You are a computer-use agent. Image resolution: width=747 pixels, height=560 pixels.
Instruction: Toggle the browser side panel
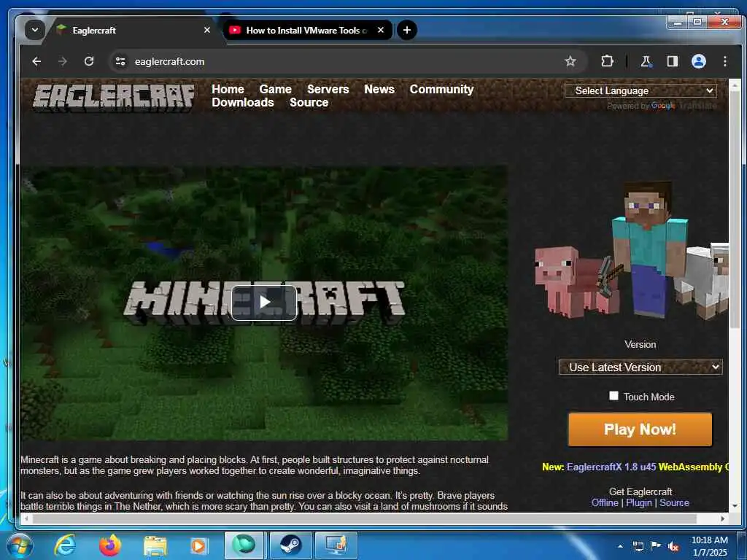(x=672, y=61)
